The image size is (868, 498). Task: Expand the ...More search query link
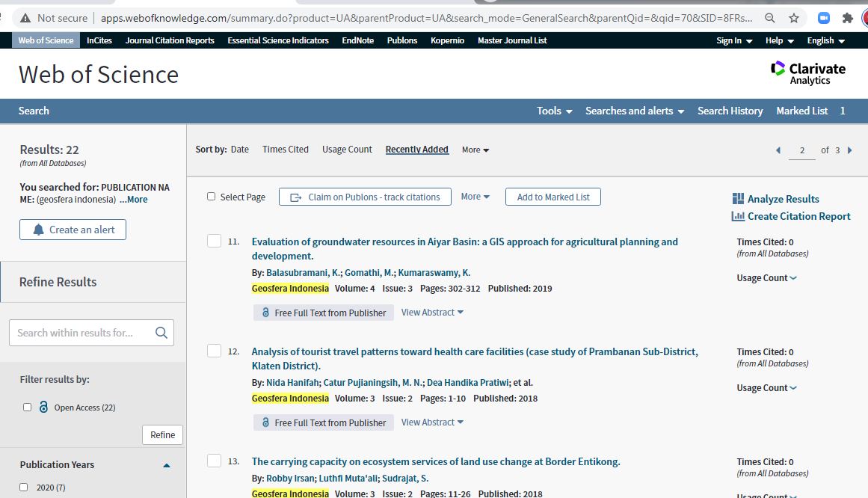pyautogui.click(x=133, y=200)
